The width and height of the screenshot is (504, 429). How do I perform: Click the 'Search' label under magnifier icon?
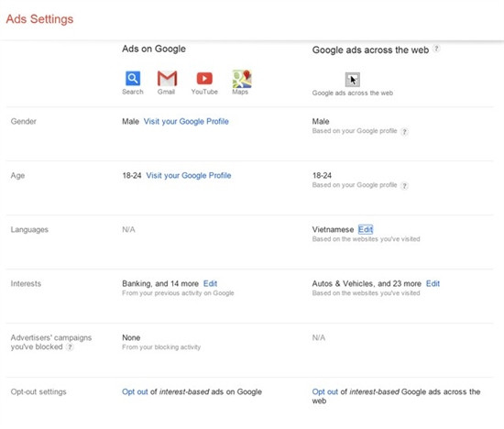(x=133, y=92)
